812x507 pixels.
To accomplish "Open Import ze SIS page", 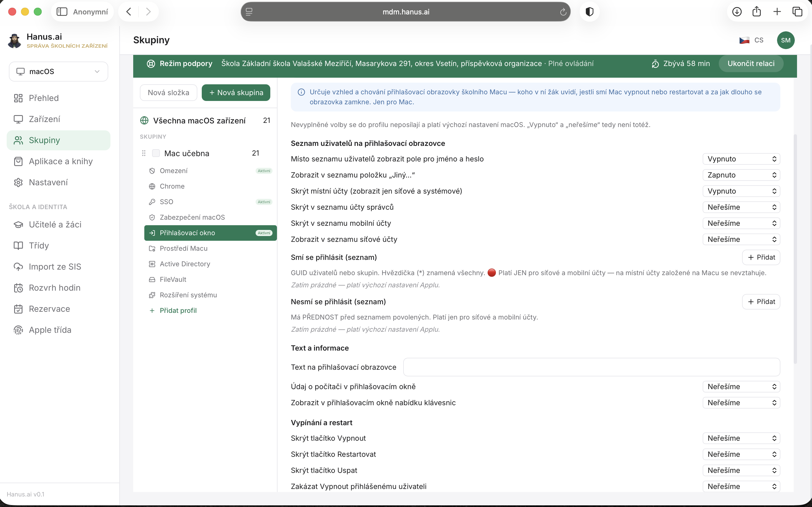I will [58, 267].
